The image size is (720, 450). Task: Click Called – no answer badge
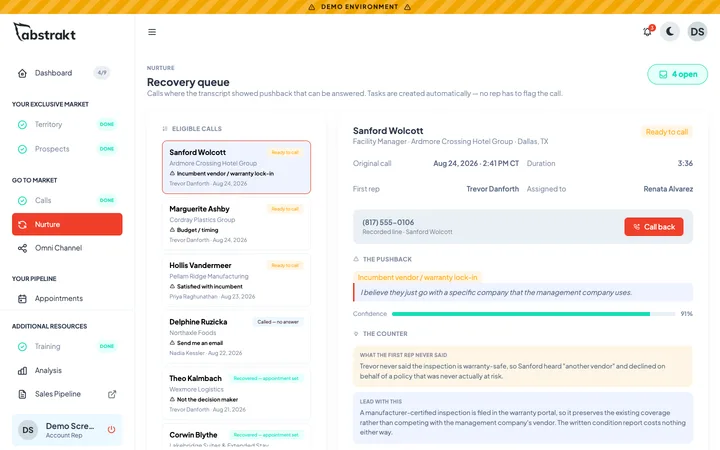278,322
